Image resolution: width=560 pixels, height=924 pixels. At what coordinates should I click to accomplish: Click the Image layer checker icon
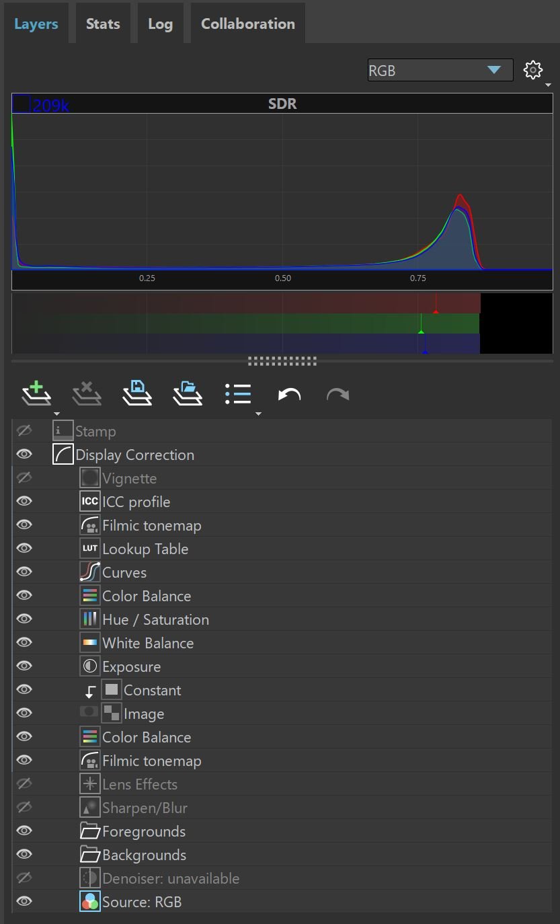click(x=112, y=714)
